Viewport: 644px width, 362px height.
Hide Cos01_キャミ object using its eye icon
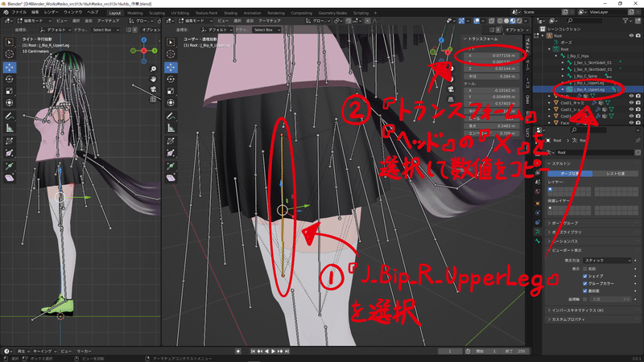(x=631, y=103)
